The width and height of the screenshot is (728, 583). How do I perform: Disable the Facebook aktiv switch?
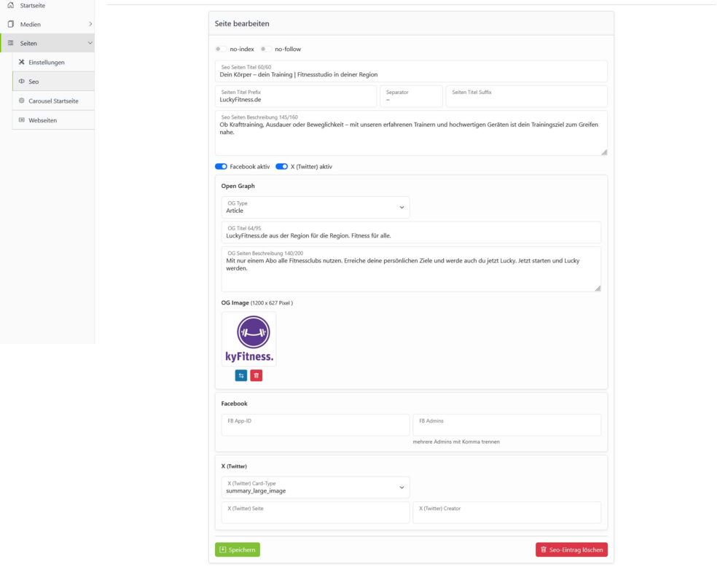coord(221,166)
